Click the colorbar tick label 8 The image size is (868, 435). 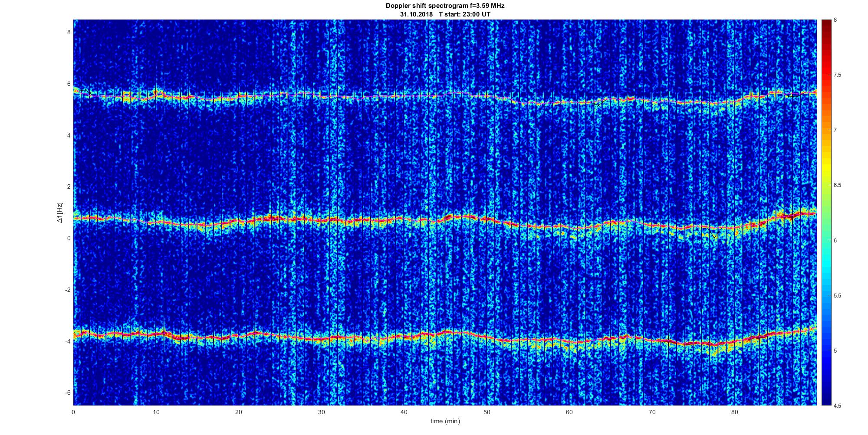(x=835, y=20)
